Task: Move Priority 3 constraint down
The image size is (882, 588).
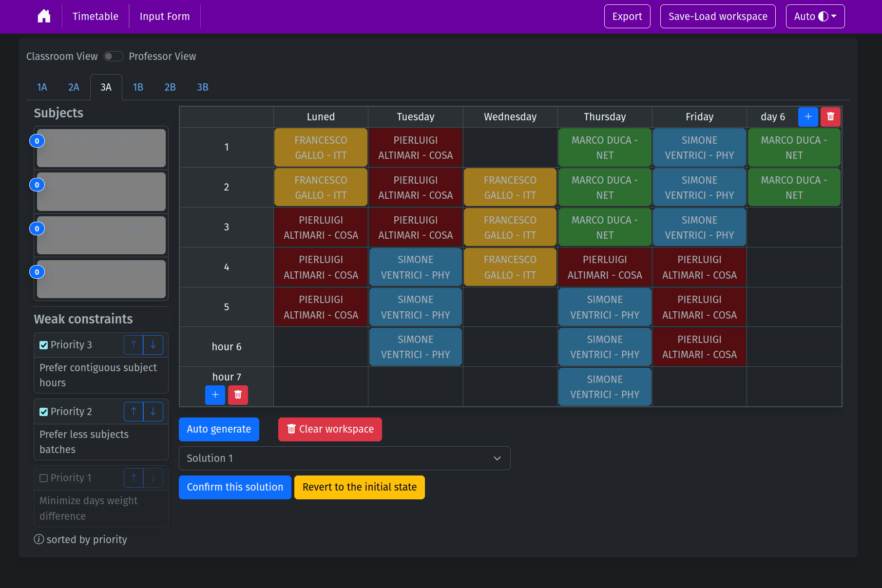Action: (x=153, y=345)
